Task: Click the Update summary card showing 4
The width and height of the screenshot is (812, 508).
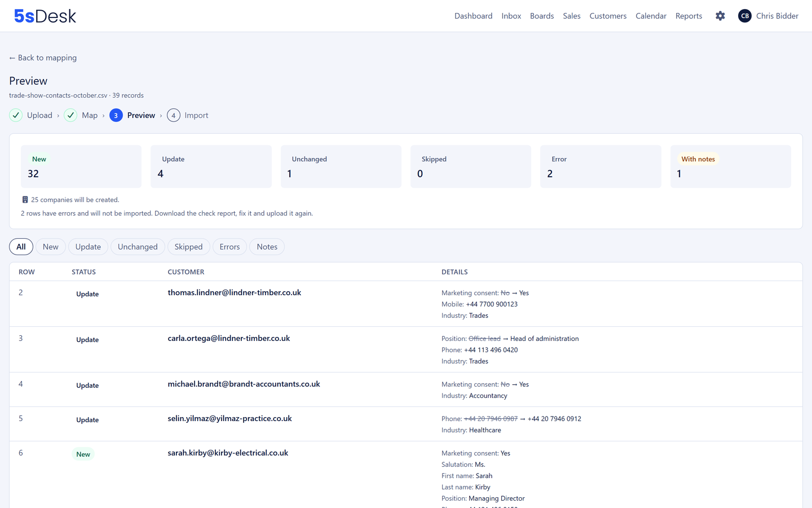Action: point(211,167)
